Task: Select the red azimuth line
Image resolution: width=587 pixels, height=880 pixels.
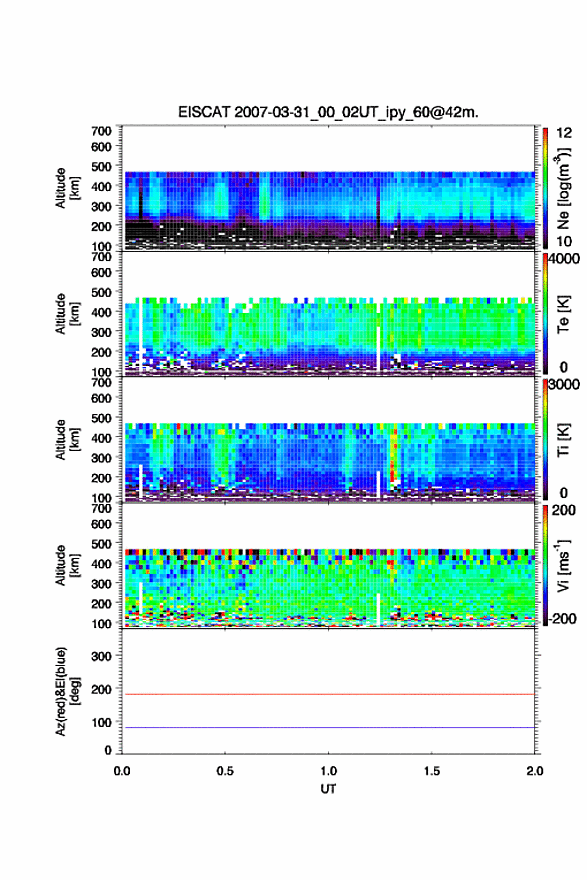Action: 328,694
